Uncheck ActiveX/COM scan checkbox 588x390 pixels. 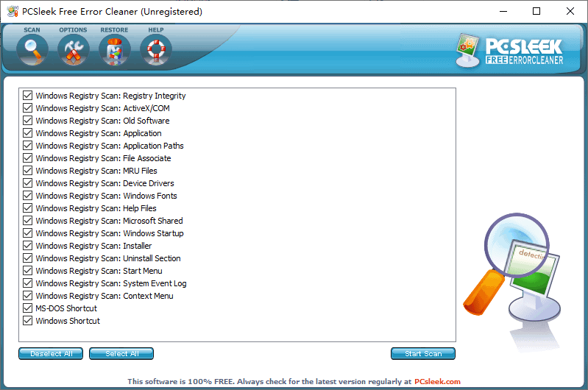tap(27, 108)
